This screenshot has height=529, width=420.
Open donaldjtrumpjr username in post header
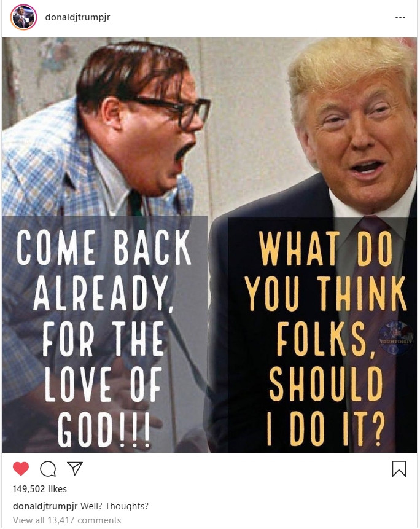[x=77, y=17]
